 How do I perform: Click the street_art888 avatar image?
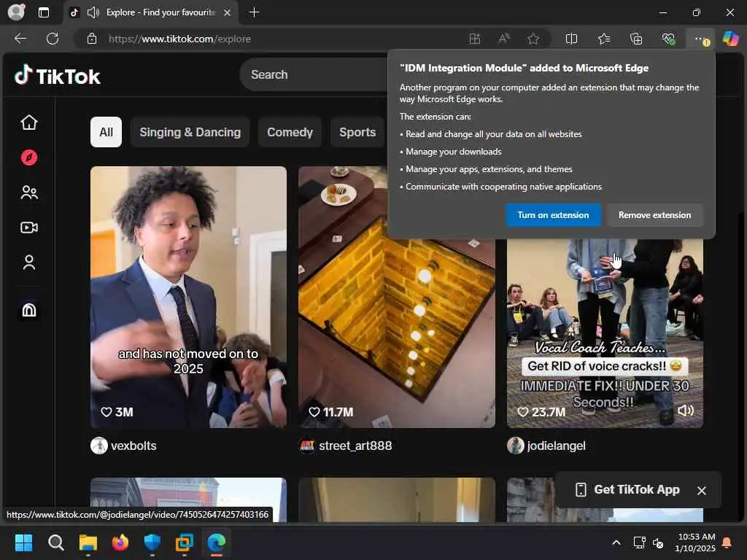307,446
